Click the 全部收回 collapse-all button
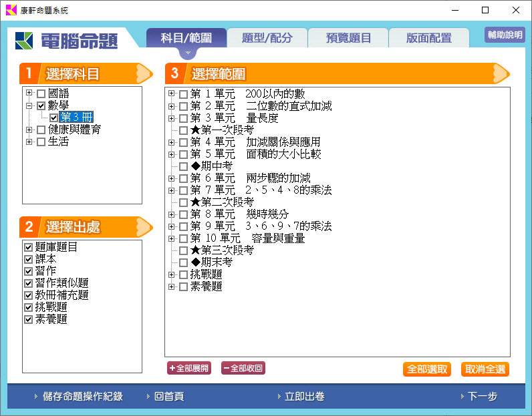The height and width of the screenshot is (416, 532). point(243,368)
